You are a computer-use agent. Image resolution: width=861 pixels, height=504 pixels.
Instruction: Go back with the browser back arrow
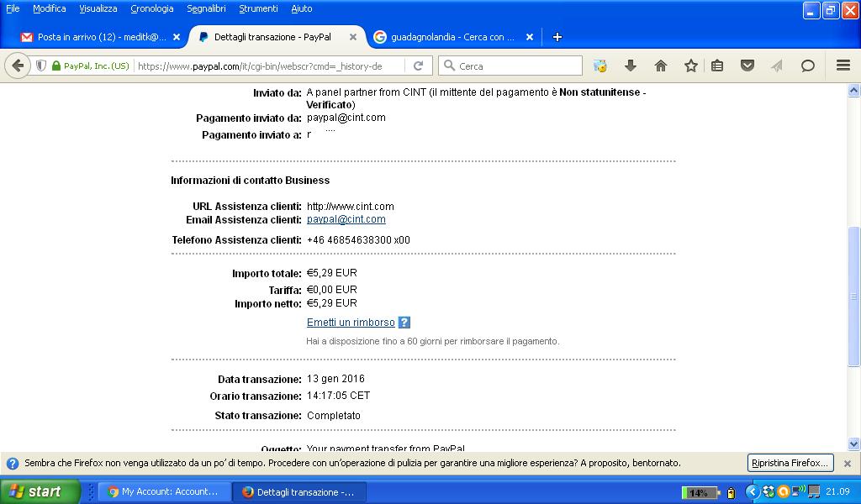[x=18, y=66]
